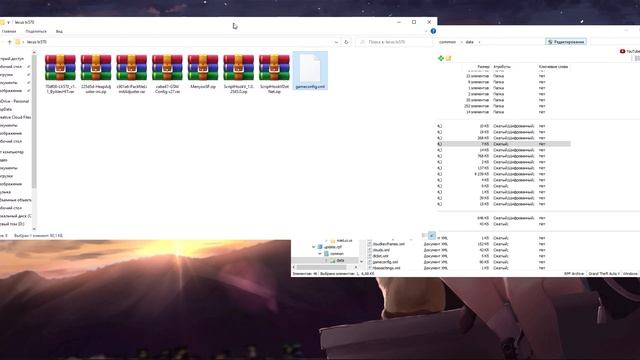
Task: Sort OpenIV list by Атрибуты column
Action: click(502, 67)
